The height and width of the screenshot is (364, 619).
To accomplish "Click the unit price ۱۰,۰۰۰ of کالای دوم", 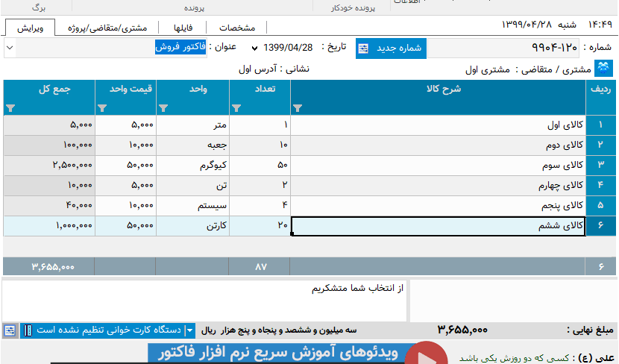I will 125,145.
